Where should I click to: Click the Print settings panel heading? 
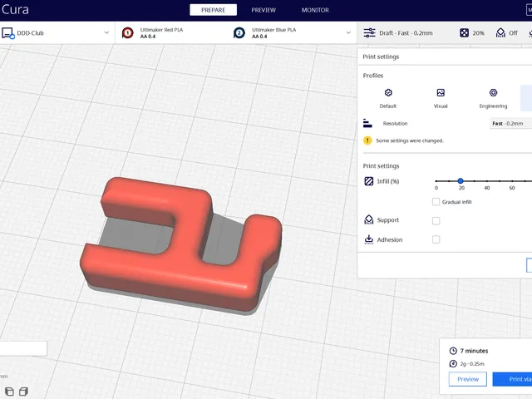point(381,57)
